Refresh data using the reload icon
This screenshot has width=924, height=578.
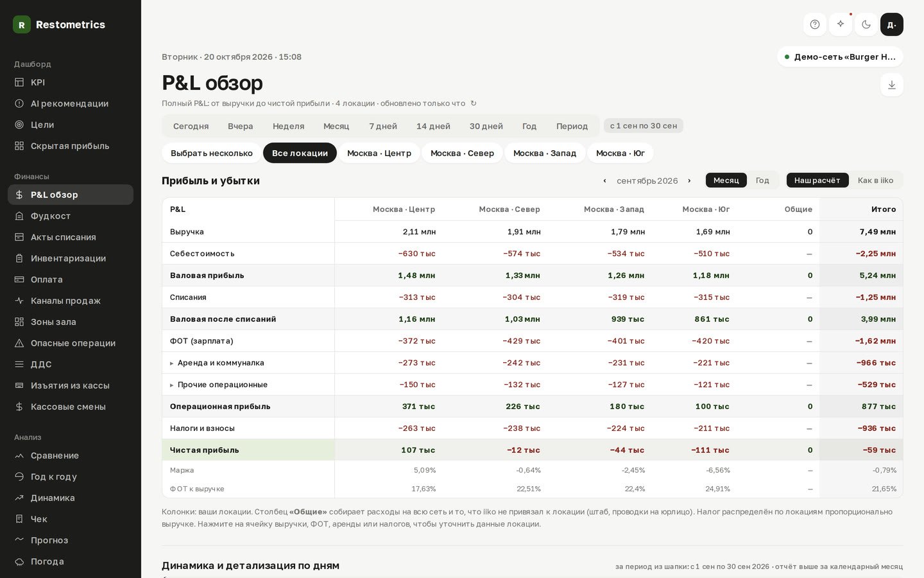474,103
